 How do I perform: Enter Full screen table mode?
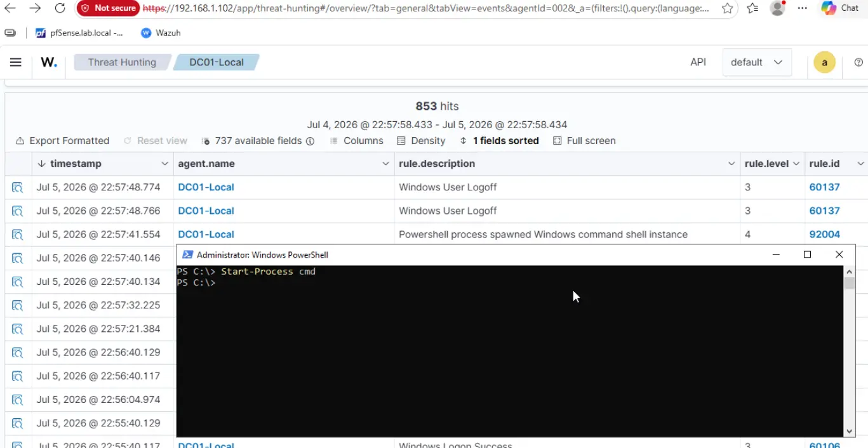click(584, 141)
